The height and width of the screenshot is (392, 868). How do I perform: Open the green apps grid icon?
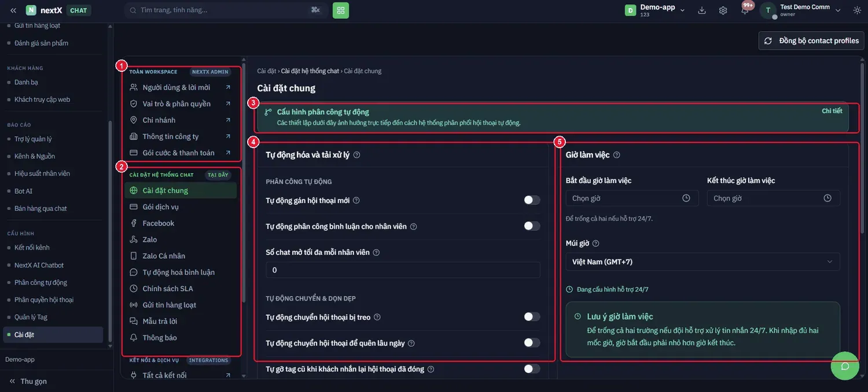click(341, 10)
